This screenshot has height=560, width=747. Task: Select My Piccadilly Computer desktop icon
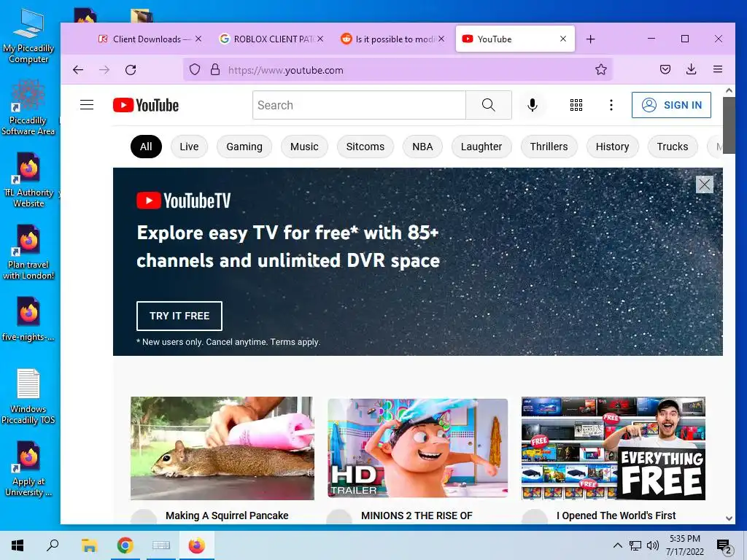[x=28, y=36]
